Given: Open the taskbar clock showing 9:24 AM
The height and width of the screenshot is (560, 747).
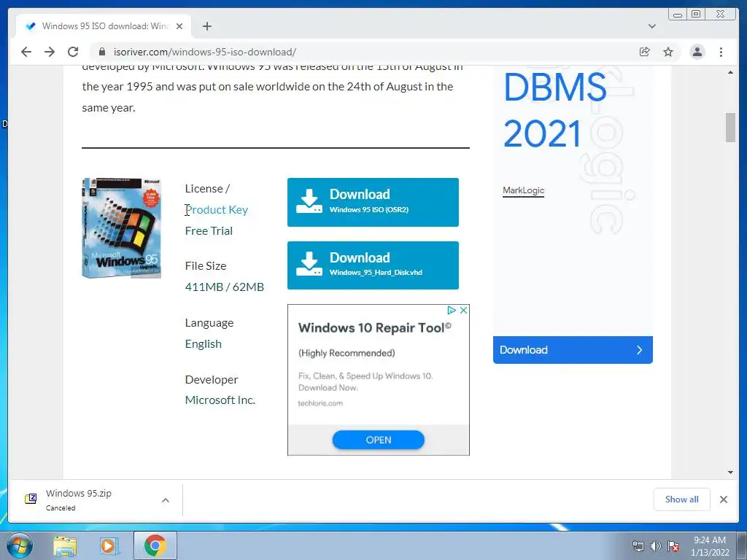Looking at the screenshot, I should click(710, 546).
